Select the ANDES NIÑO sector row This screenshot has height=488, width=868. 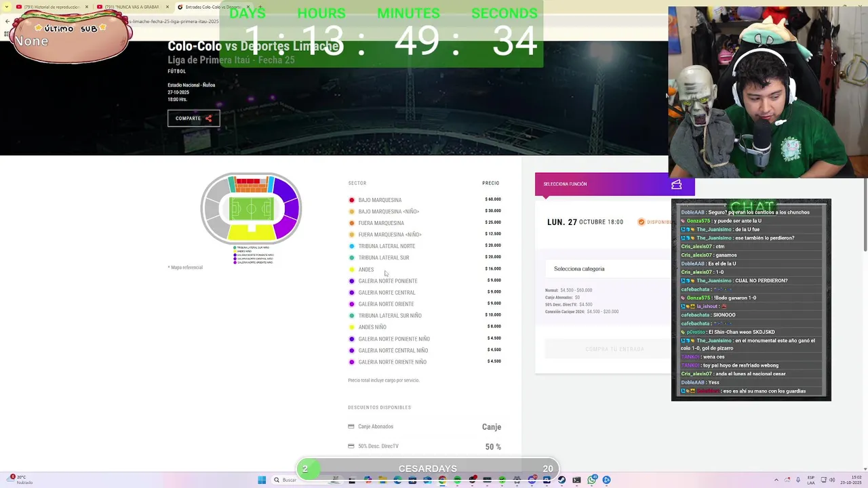tap(425, 327)
